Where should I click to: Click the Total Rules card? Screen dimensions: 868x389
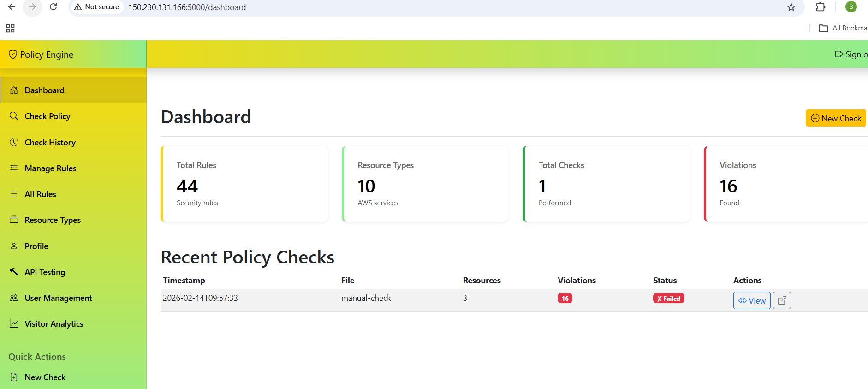244,184
